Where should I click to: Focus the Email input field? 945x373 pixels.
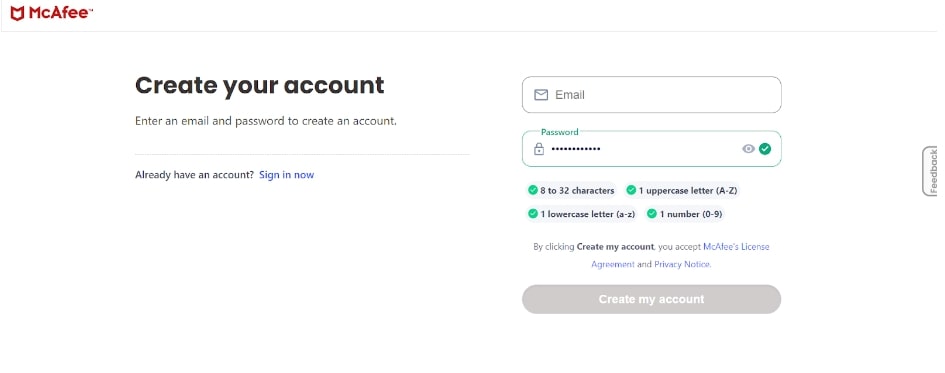click(x=651, y=95)
